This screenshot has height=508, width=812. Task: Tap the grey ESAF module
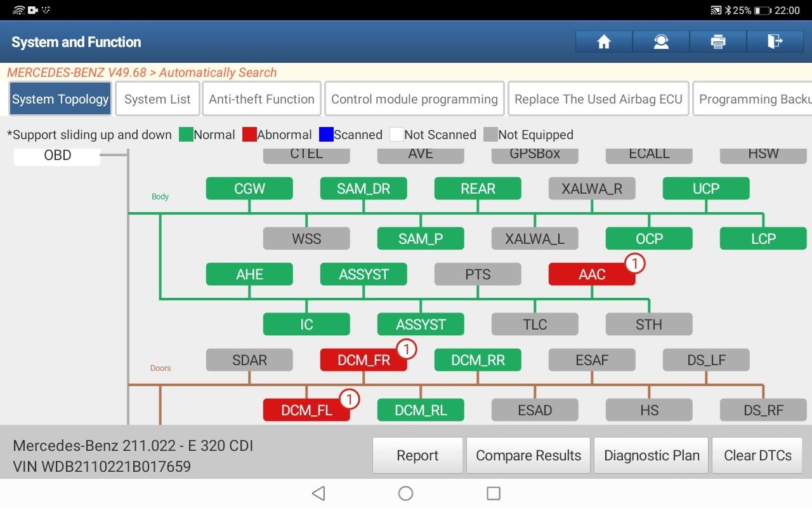click(592, 360)
